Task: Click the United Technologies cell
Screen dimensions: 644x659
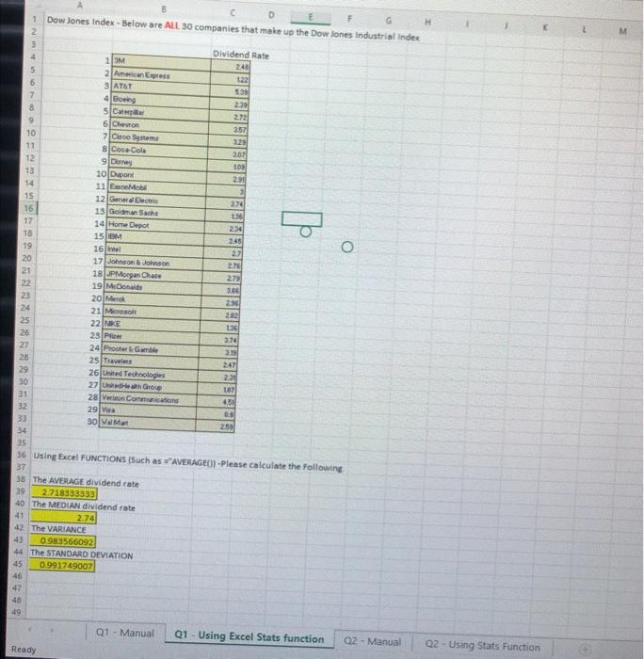Action: (x=149, y=374)
